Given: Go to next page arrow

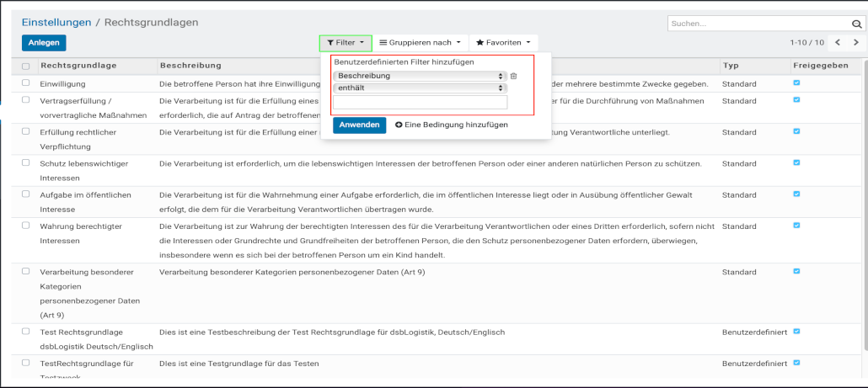Looking at the screenshot, I should tap(855, 42).
